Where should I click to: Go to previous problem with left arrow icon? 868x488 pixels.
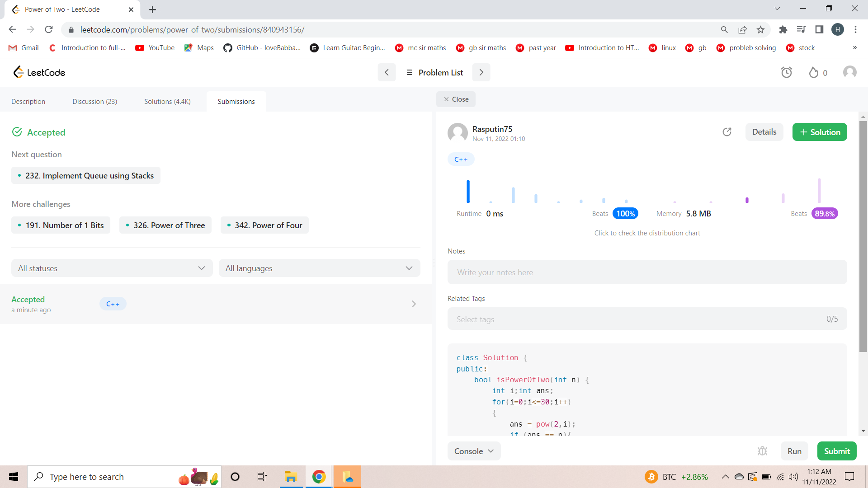tap(387, 72)
